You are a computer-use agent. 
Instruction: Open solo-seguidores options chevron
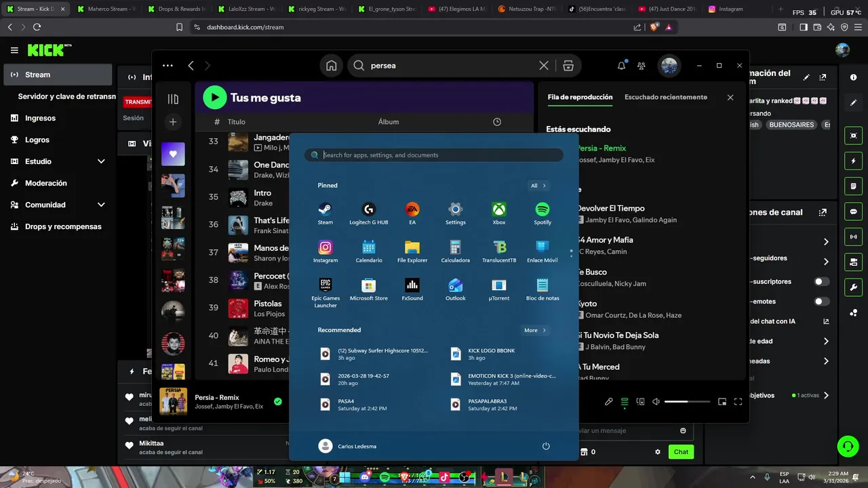click(x=826, y=262)
